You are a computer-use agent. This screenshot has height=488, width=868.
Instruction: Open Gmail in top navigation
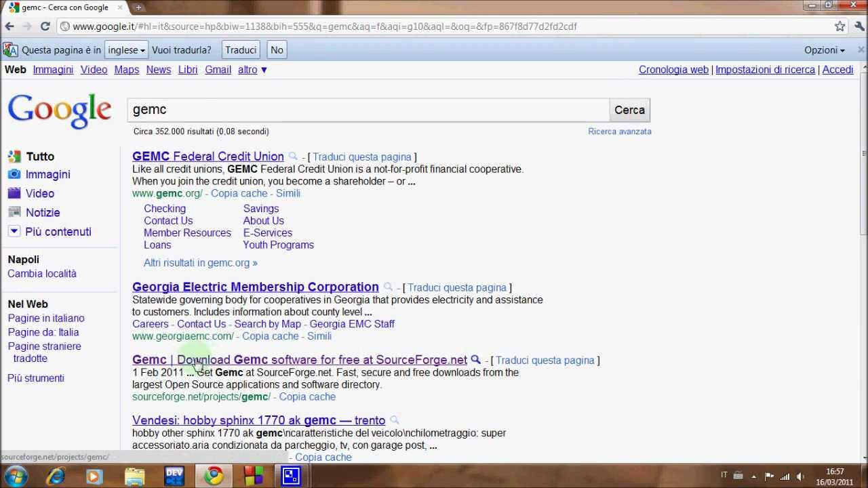(218, 70)
